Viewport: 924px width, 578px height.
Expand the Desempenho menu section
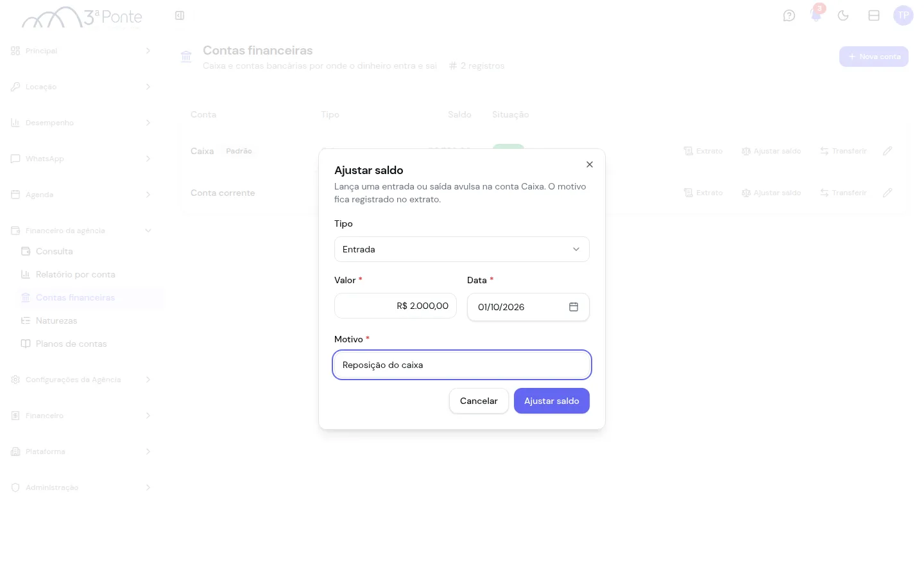pyautogui.click(x=81, y=123)
